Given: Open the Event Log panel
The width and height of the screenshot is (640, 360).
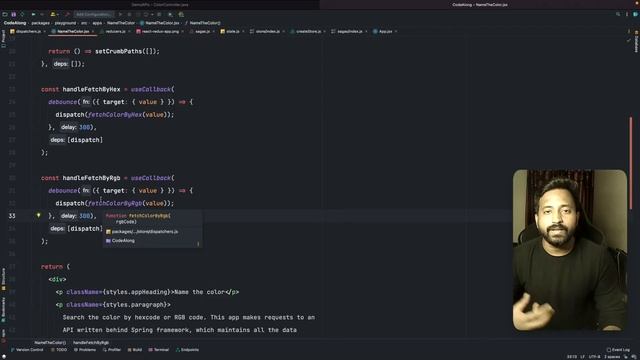Looking at the screenshot, I should (618, 350).
